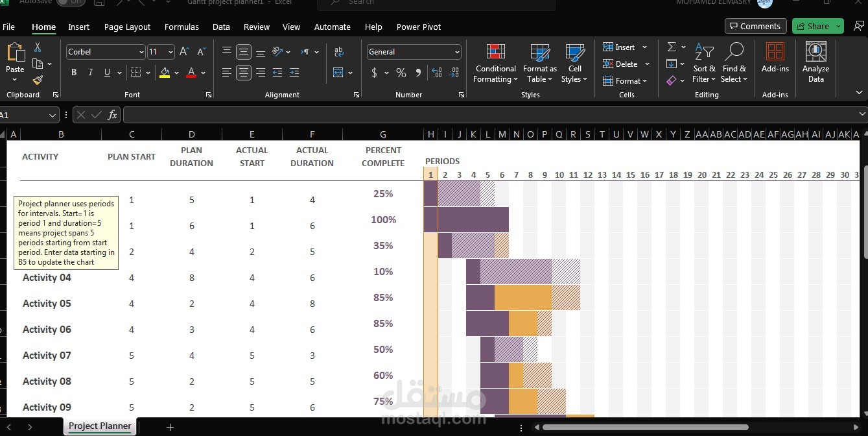Add a new sheet with plus
Image resolution: width=868 pixels, height=436 pixels.
tap(170, 427)
